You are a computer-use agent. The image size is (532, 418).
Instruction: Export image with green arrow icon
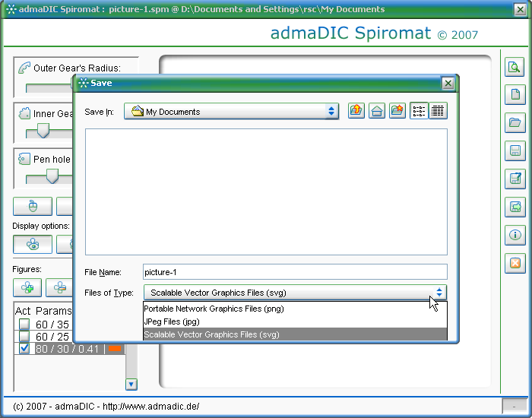[x=515, y=207]
